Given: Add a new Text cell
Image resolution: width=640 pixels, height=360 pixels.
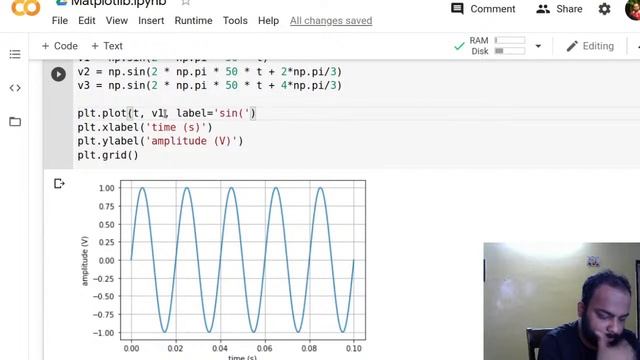Looking at the screenshot, I should (107, 46).
